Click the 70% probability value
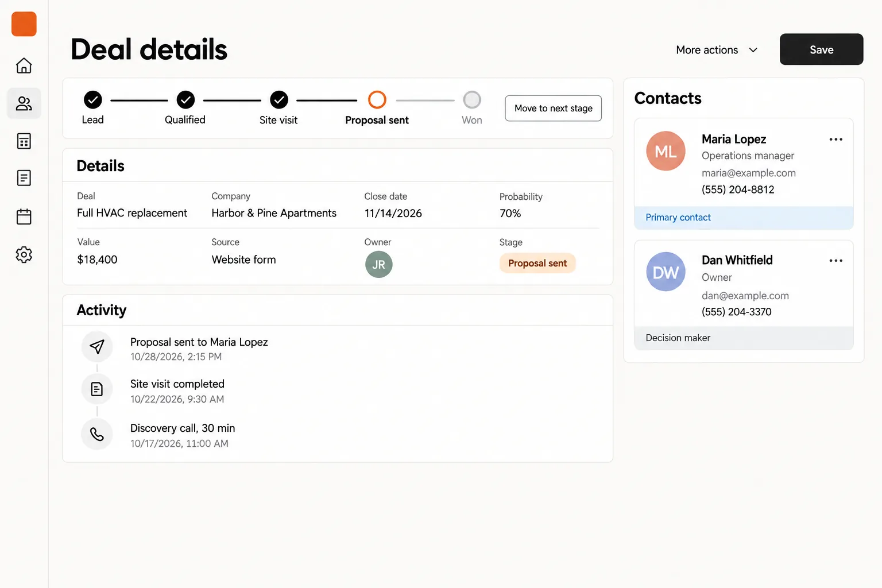Image resolution: width=882 pixels, height=588 pixels. point(510,214)
